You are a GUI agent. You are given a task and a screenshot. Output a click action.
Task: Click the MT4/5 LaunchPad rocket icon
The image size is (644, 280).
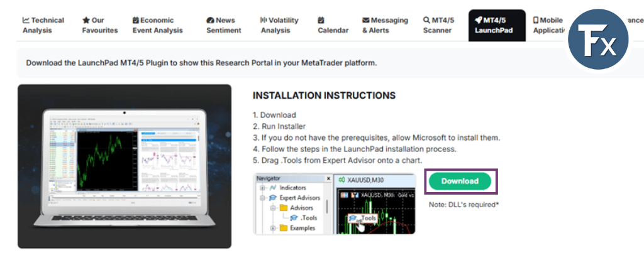[x=478, y=21]
